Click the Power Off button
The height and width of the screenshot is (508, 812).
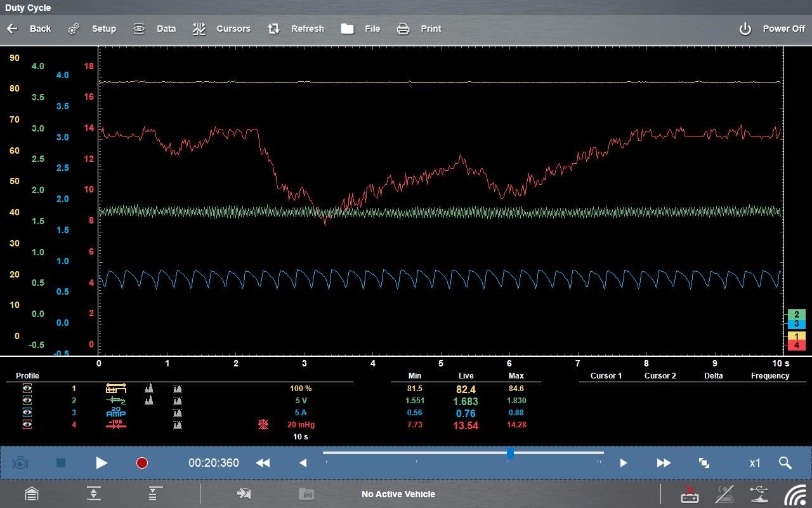pyautogui.click(x=772, y=29)
